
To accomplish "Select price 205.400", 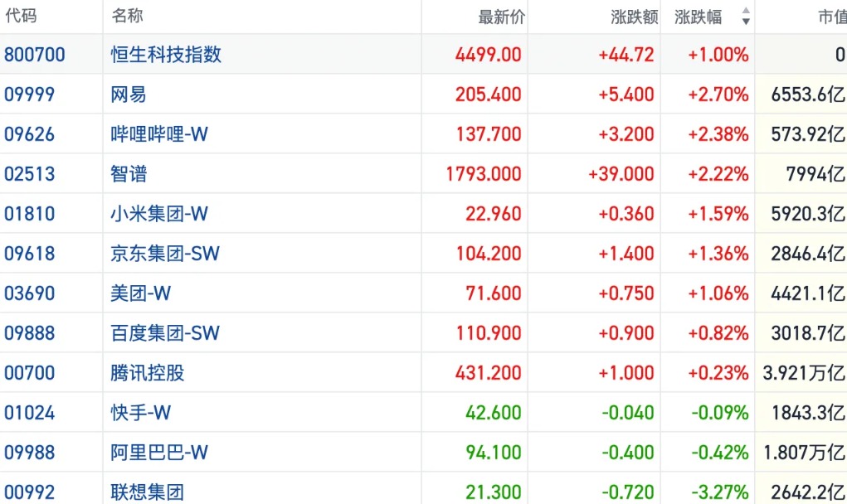I will tap(488, 94).
